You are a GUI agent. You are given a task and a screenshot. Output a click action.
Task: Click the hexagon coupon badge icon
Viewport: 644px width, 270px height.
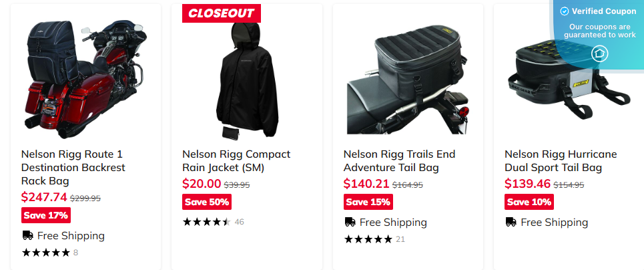pyautogui.click(x=599, y=53)
